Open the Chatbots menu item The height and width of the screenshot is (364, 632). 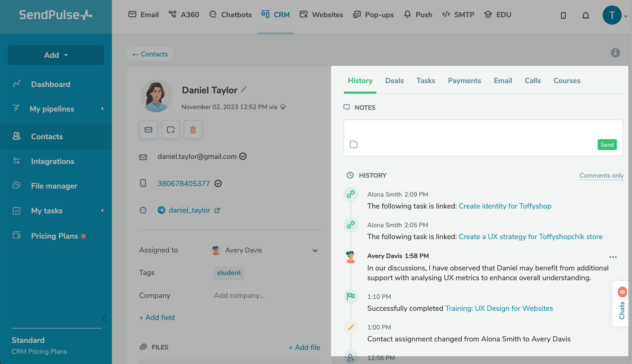click(230, 15)
